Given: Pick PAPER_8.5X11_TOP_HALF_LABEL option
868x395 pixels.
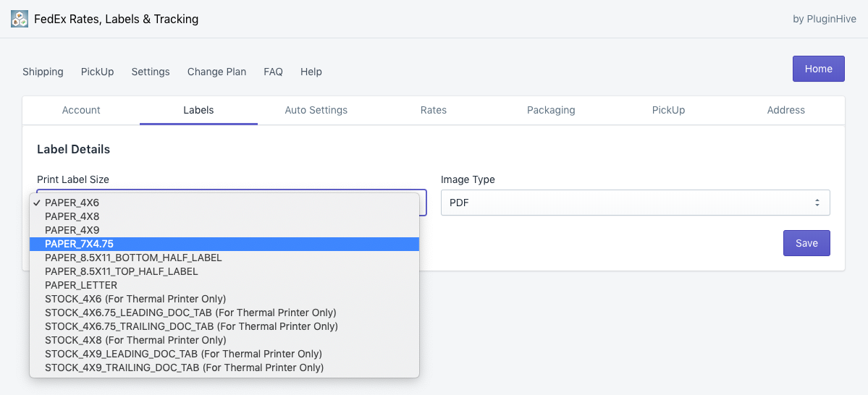Looking at the screenshot, I should coord(224,271).
